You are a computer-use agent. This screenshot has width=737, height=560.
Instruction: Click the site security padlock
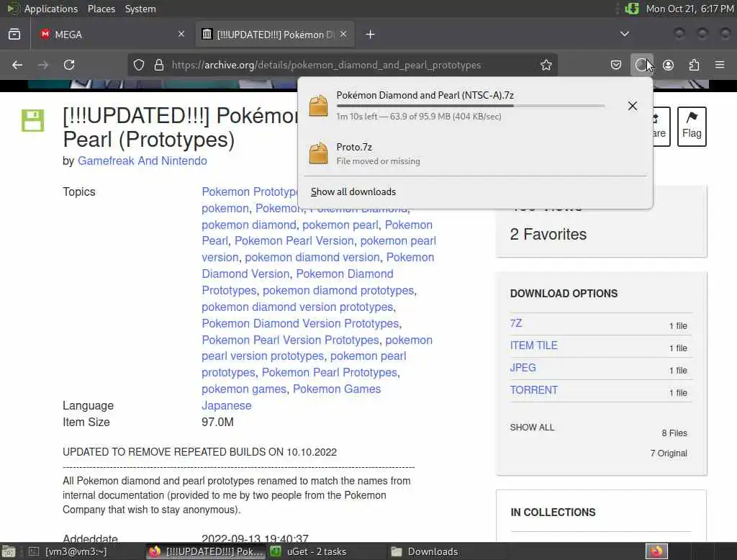click(x=159, y=65)
